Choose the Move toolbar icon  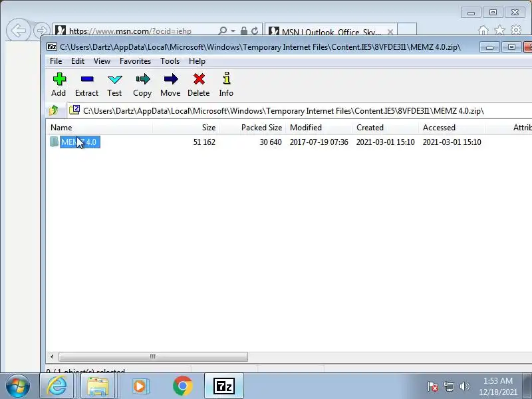click(x=170, y=84)
